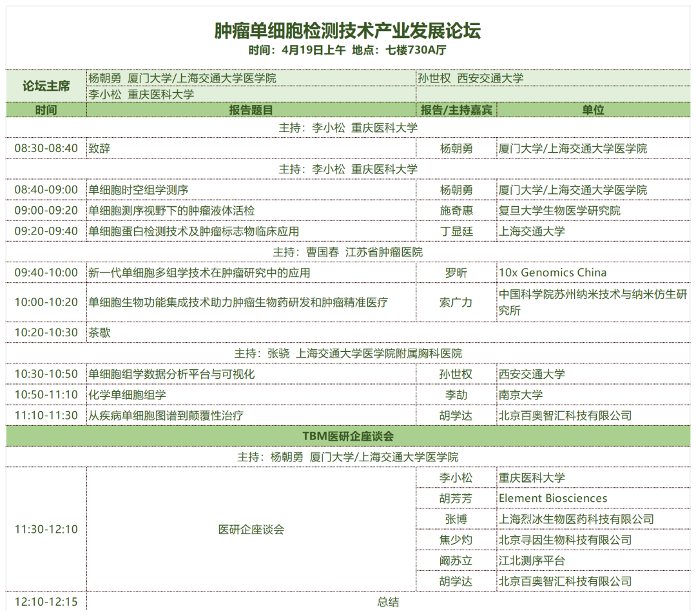Click affiliation 中国科学院苏州纳米技术与纳米仿生研究所
Viewport: 696px width, 616px height.
(593, 302)
